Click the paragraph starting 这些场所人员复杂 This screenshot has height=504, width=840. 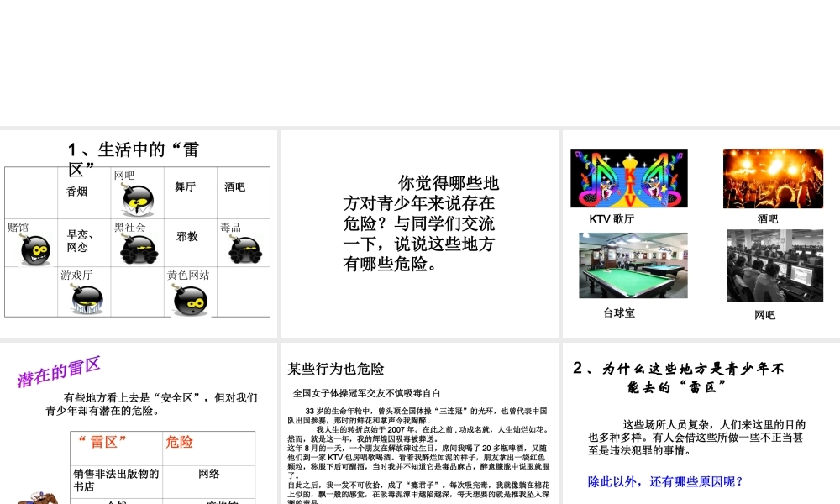(x=696, y=438)
